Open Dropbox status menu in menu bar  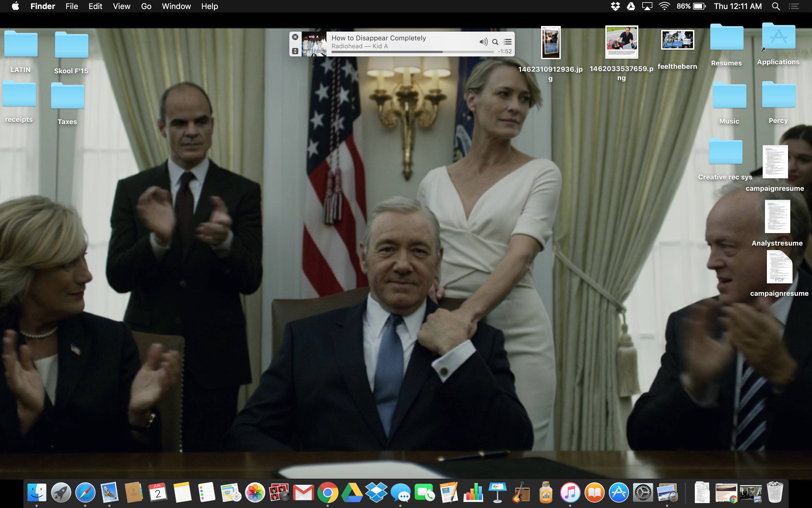[615, 6]
